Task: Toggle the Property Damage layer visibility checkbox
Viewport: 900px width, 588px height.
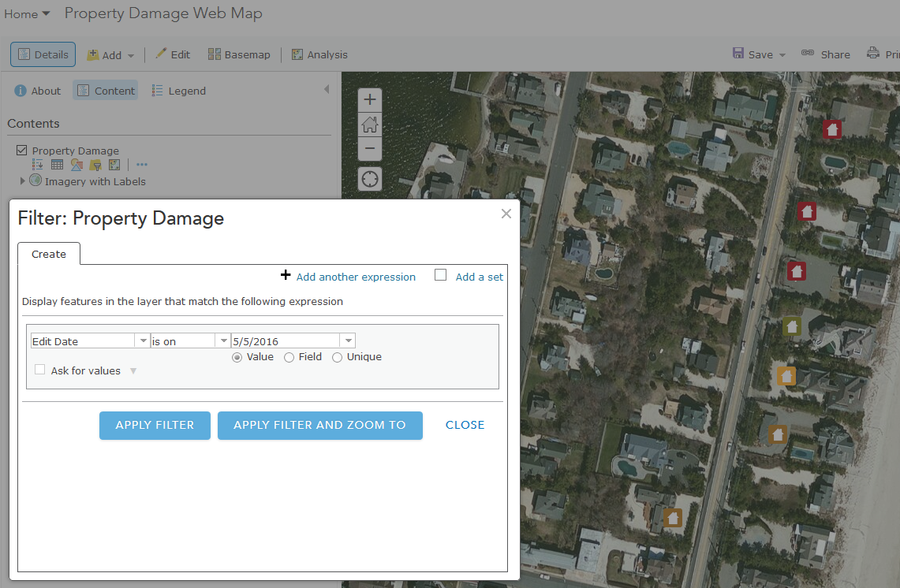Action: coord(22,151)
